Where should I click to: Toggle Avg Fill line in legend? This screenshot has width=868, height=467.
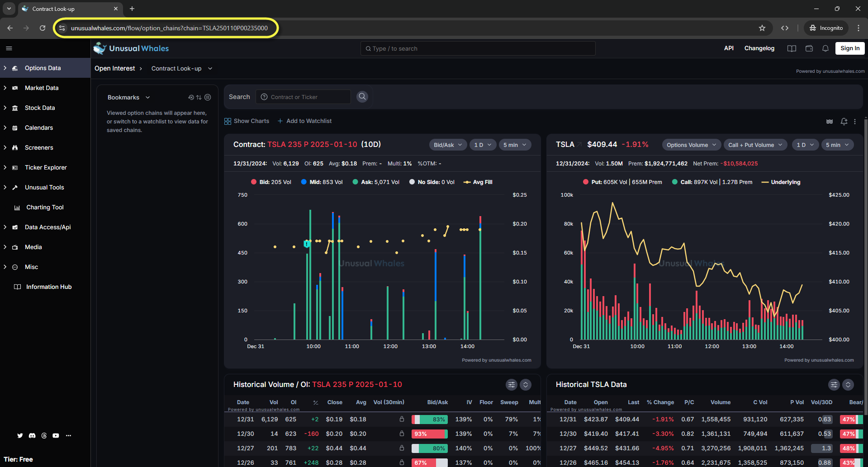(x=478, y=182)
